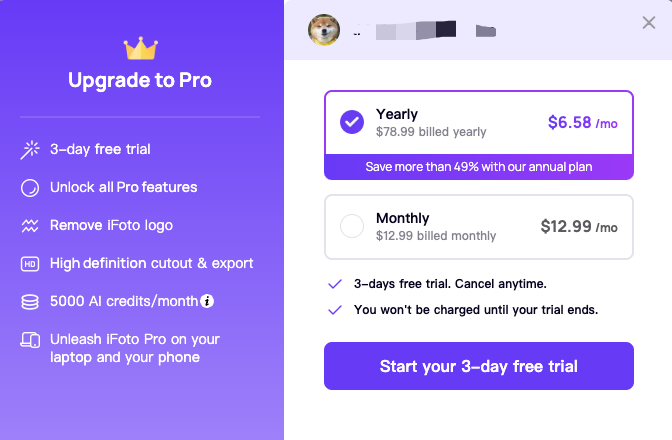Viewport: 672px width, 440px height.
Task: Click the Upgrade to Pro heading
Action: click(140, 80)
